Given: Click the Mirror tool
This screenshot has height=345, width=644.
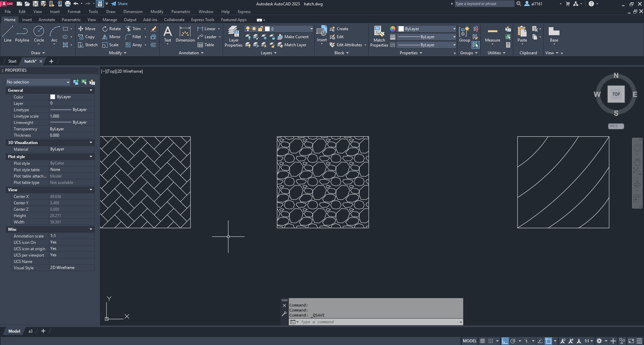Looking at the screenshot, I should [111, 37].
